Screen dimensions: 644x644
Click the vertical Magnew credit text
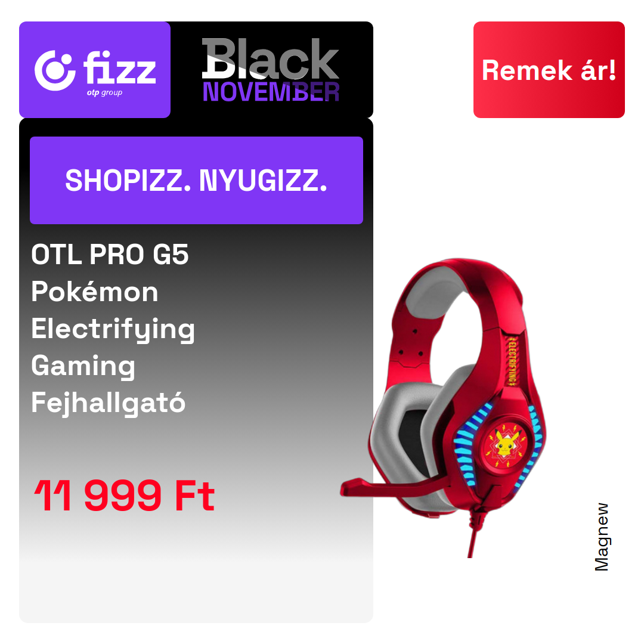(x=602, y=537)
